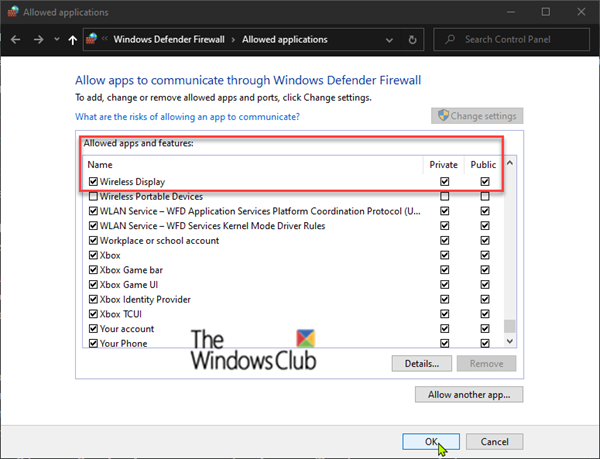
Task: Go up one level with up arrow
Action: point(73,40)
